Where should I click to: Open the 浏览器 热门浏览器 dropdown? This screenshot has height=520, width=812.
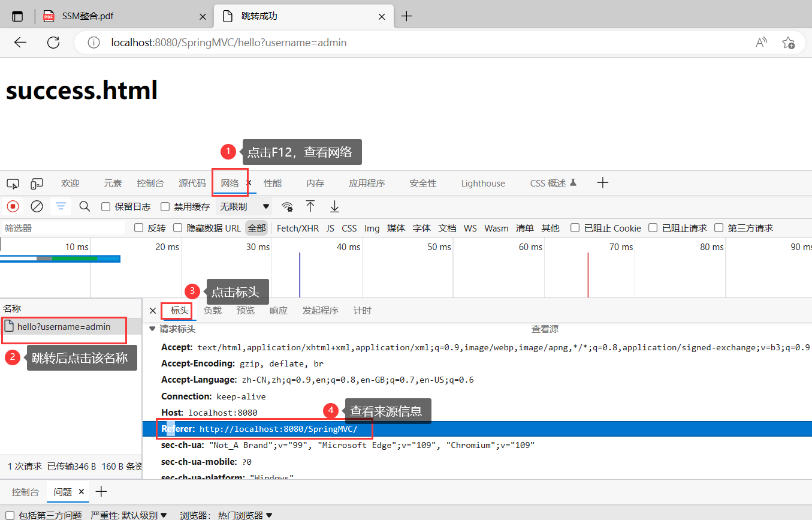[226, 515]
